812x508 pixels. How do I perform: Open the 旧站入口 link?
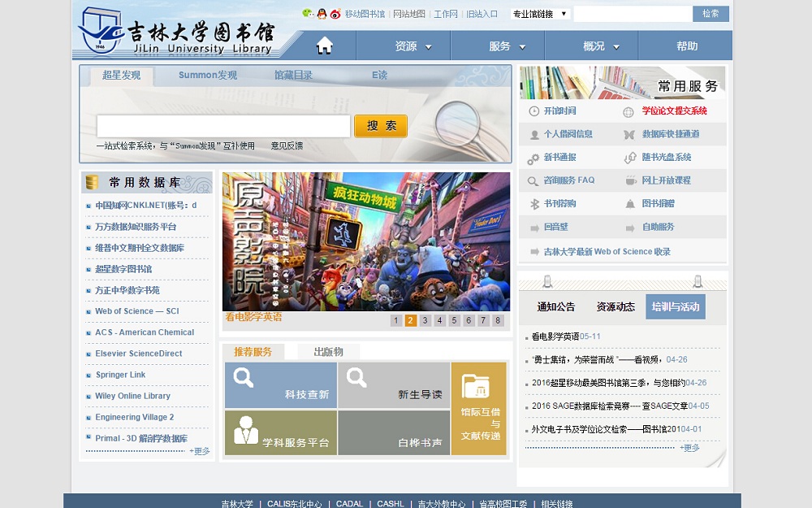(482, 14)
